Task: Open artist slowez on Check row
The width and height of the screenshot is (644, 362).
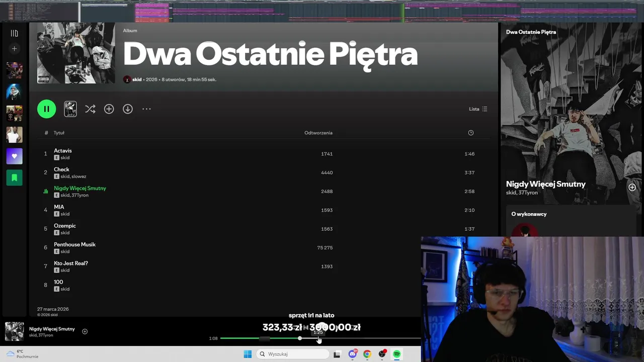Action: [79, 176]
